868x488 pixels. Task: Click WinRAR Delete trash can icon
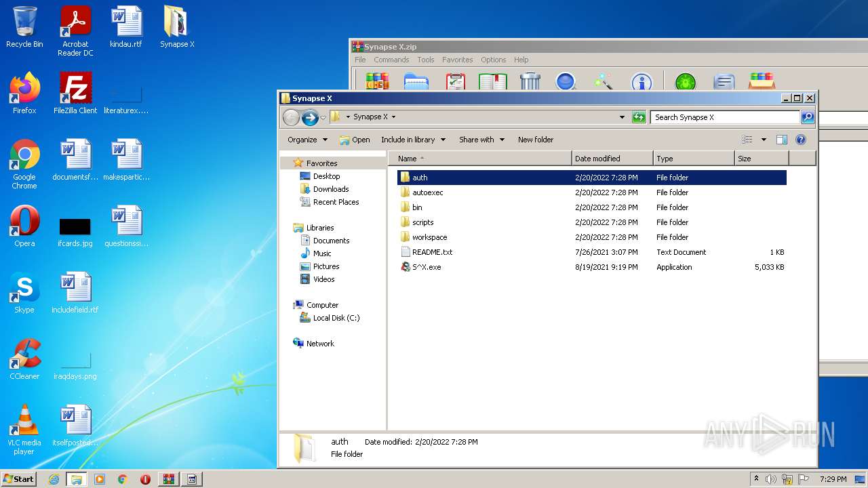coord(530,81)
